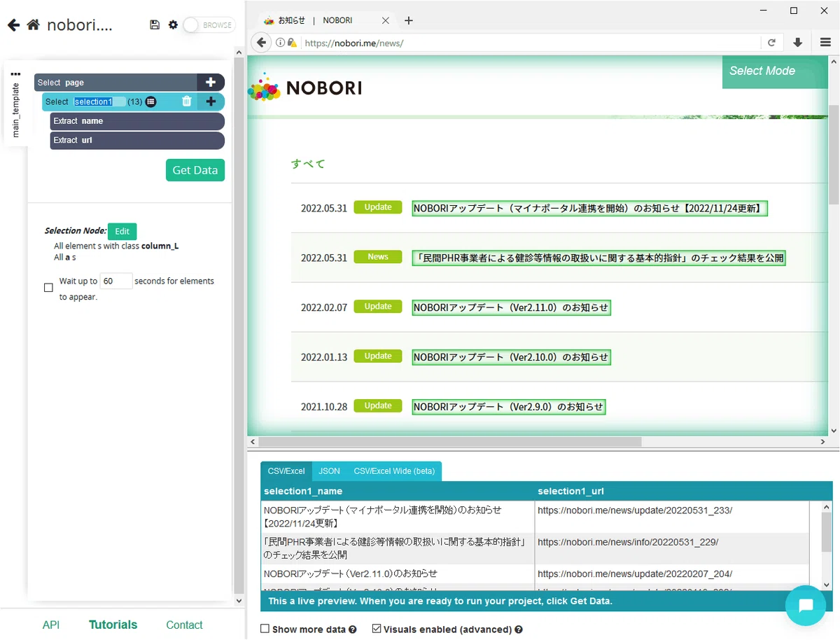Click the 2022.01.13 date text
Viewport: 840px width, 640px height.
324,357
